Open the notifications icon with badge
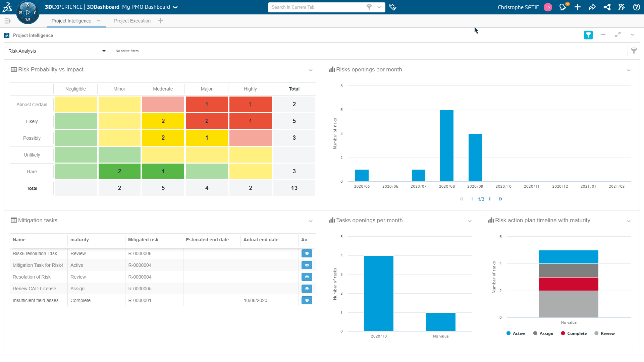644x362 pixels. point(563,7)
